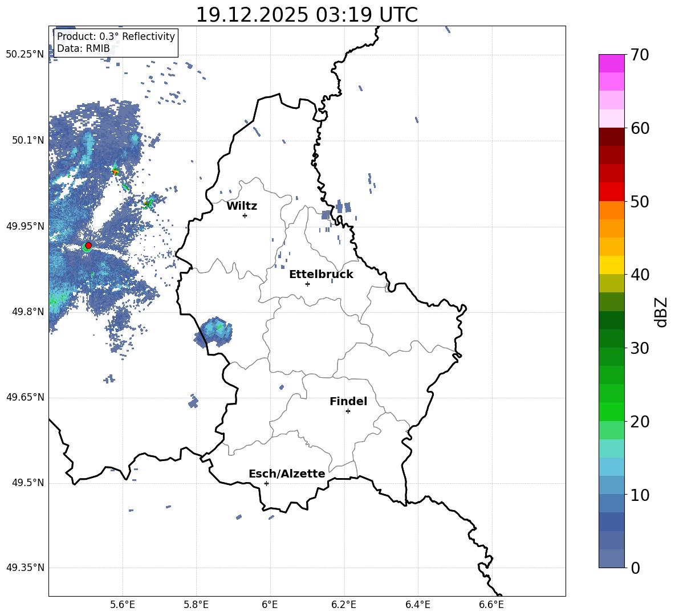Click the 'Product: 0.3° Reflectivity' text

(116, 36)
